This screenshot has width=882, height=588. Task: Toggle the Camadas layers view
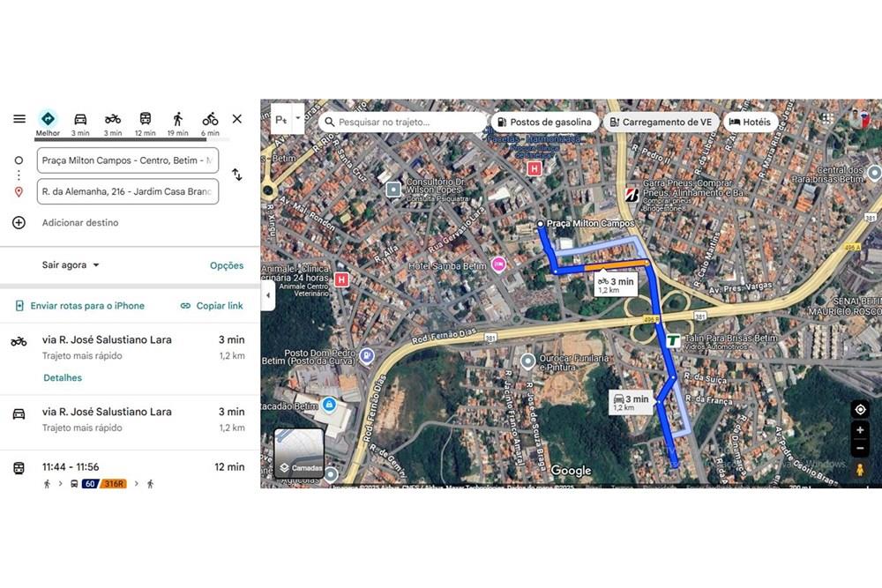pos(299,453)
